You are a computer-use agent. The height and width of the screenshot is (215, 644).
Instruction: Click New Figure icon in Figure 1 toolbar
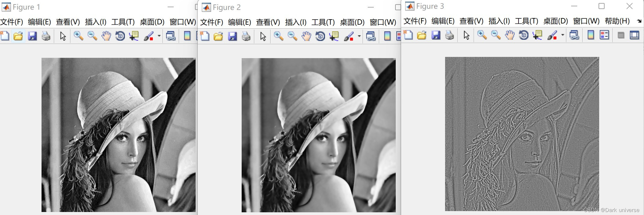coord(5,36)
